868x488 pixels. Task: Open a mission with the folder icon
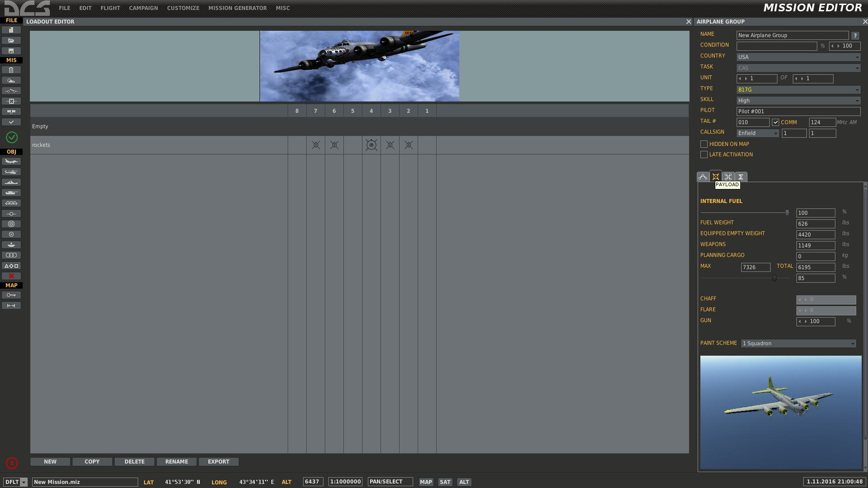(11, 40)
